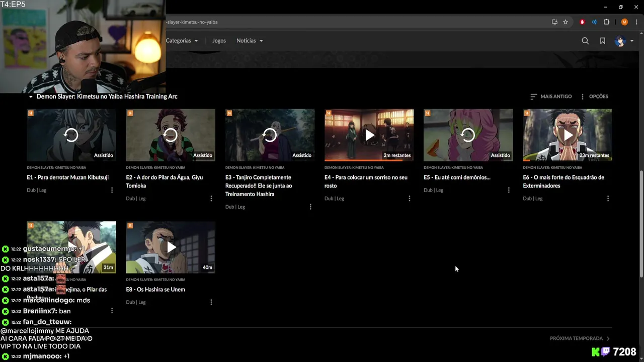The image size is (644, 362).
Task: Open the three-dot menu for episode E6
Action: (x=608, y=199)
